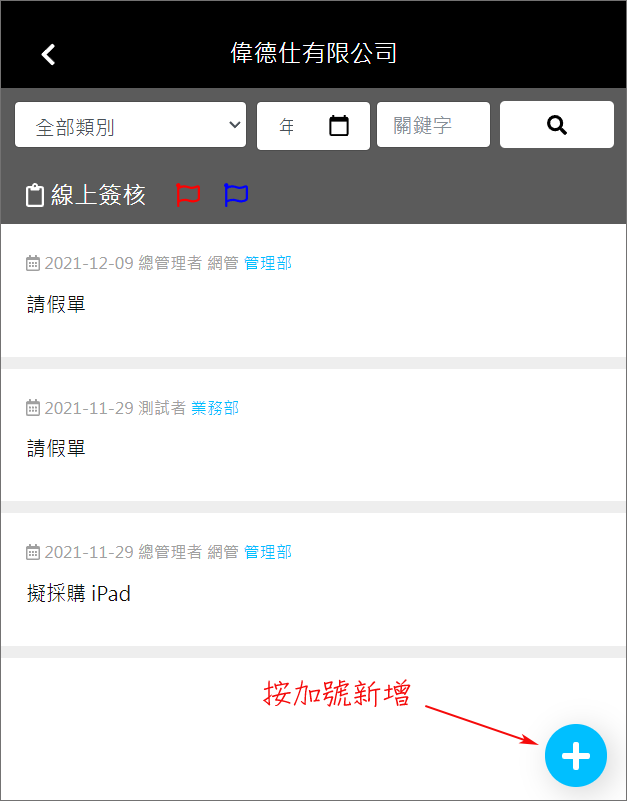This screenshot has width=627, height=801.
Task: Open the 全部類別 category dropdown
Action: [130, 125]
